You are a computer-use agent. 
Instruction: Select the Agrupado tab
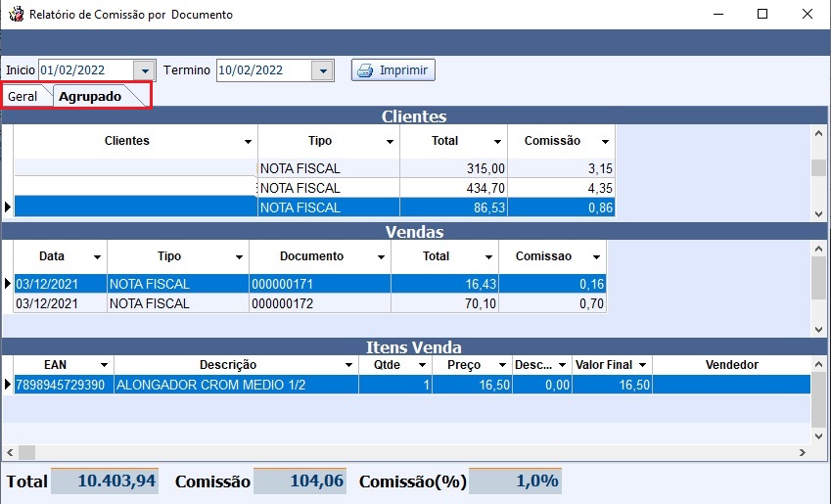89,97
